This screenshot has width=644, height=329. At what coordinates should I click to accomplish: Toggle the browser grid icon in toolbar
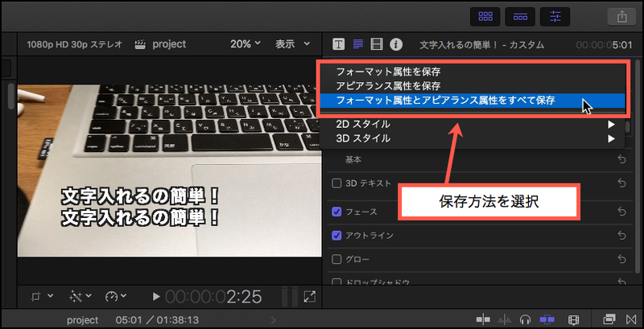(486, 15)
